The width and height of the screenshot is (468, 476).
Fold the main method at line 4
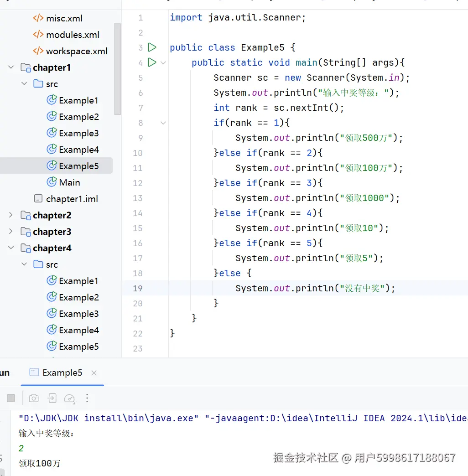163,63
